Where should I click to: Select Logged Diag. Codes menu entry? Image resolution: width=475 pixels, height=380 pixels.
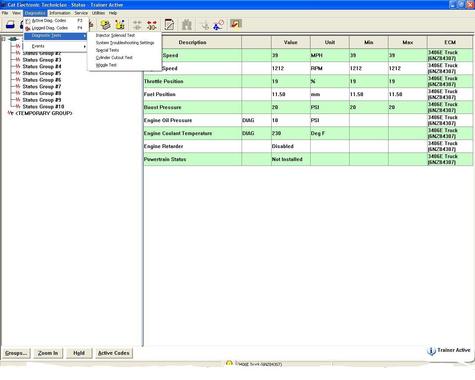tap(56, 28)
